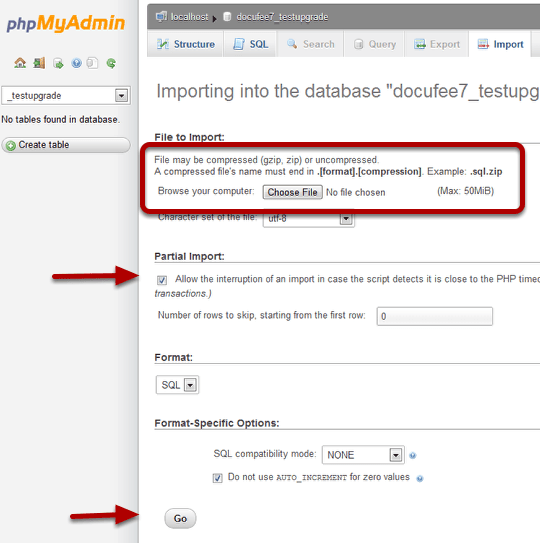Click the rows to skip input field

click(x=435, y=316)
